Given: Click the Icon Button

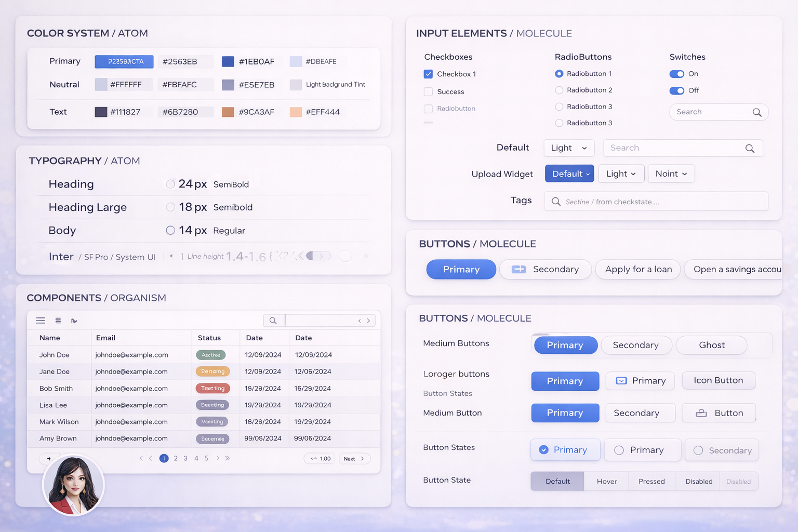Looking at the screenshot, I should [x=719, y=380].
